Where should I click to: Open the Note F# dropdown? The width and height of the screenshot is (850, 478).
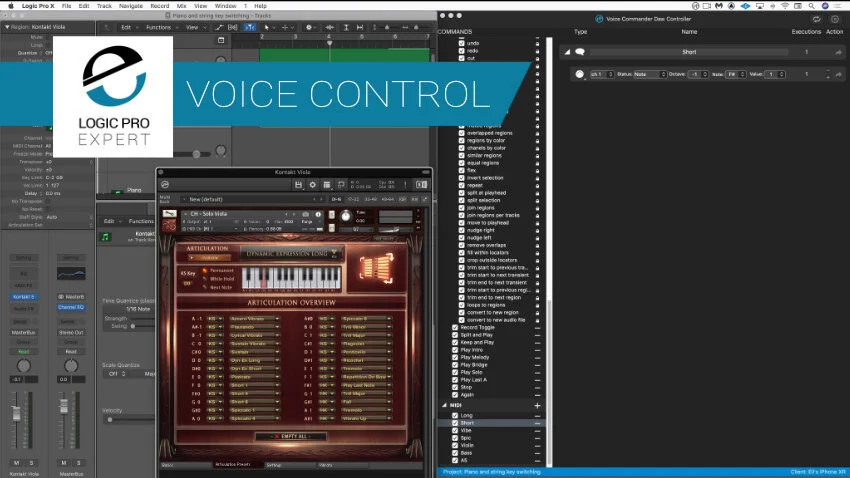(x=736, y=74)
